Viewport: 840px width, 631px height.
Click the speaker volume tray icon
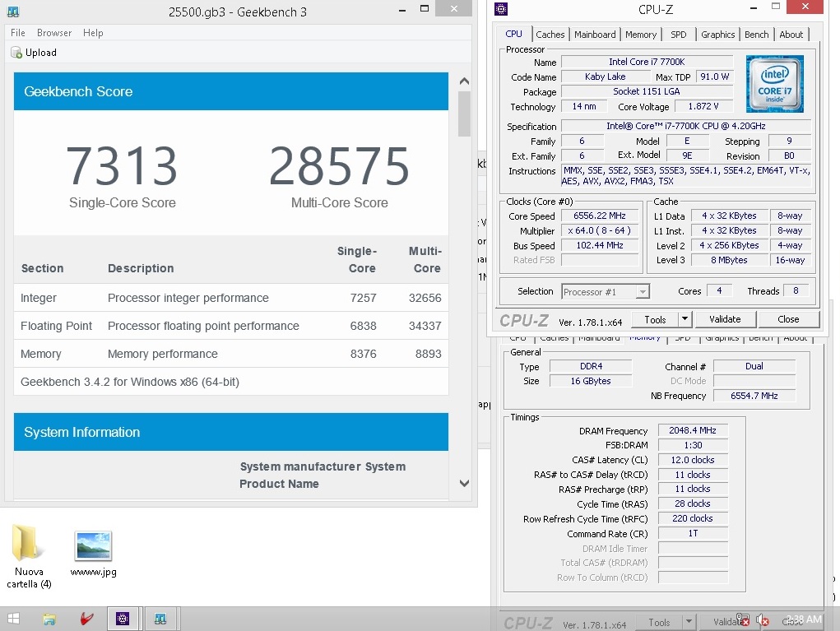(x=763, y=620)
